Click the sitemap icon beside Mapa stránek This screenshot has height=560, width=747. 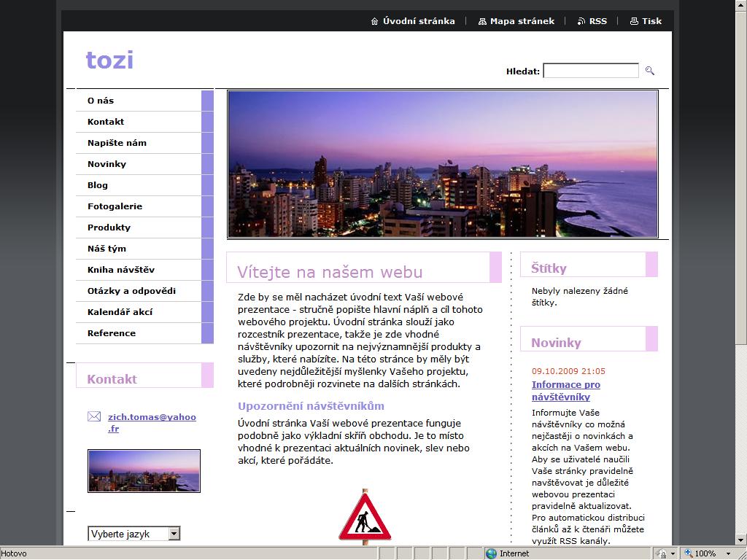(482, 21)
